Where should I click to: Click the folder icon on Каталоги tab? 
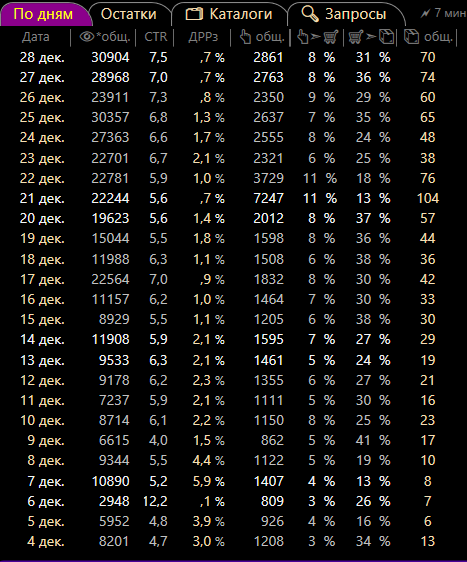pos(194,14)
